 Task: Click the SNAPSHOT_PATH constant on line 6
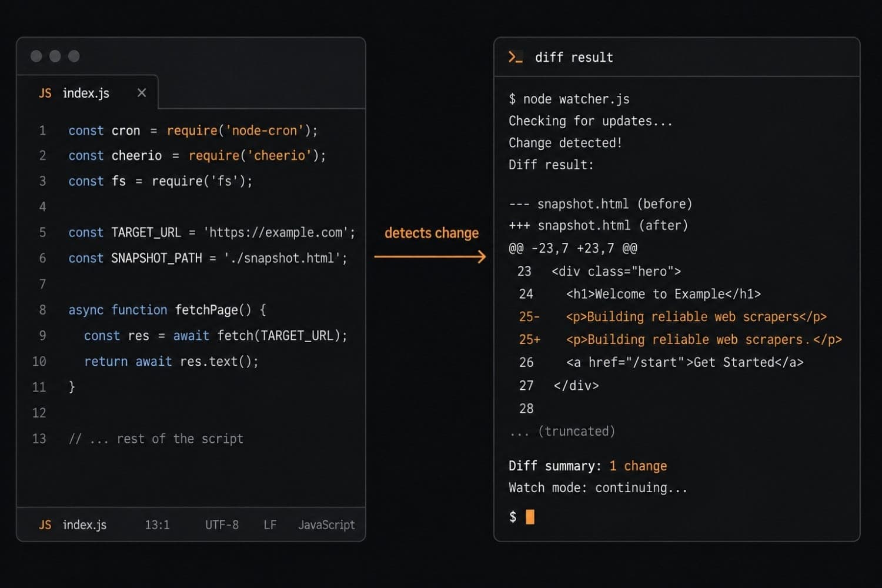click(156, 258)
